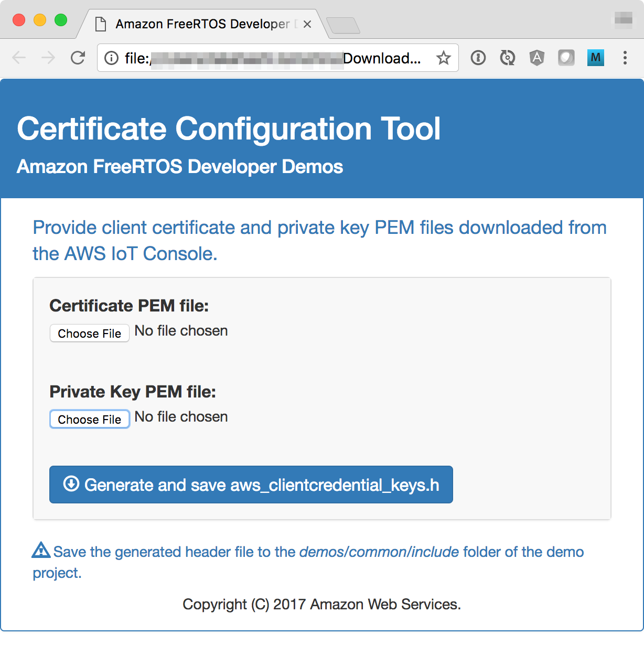This screenshot has width=644, height=645.
Task: Bookmark the page using the star
Action: coord(444,58)
